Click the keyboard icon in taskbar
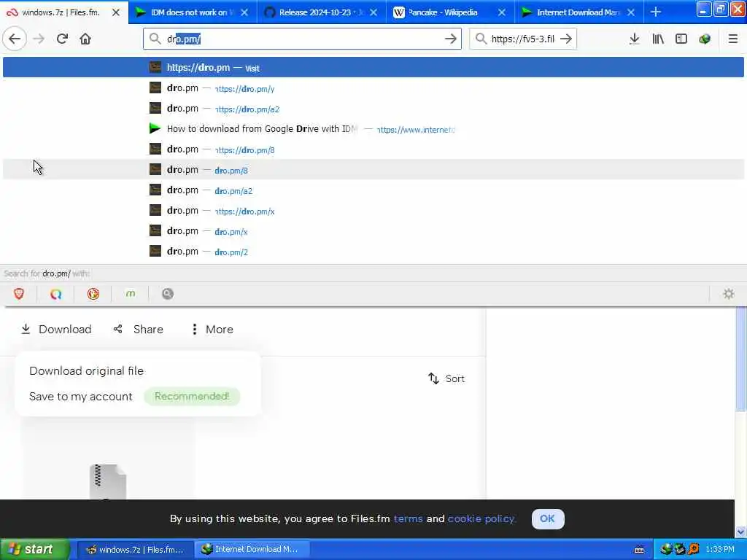 (x=639, y=550)
